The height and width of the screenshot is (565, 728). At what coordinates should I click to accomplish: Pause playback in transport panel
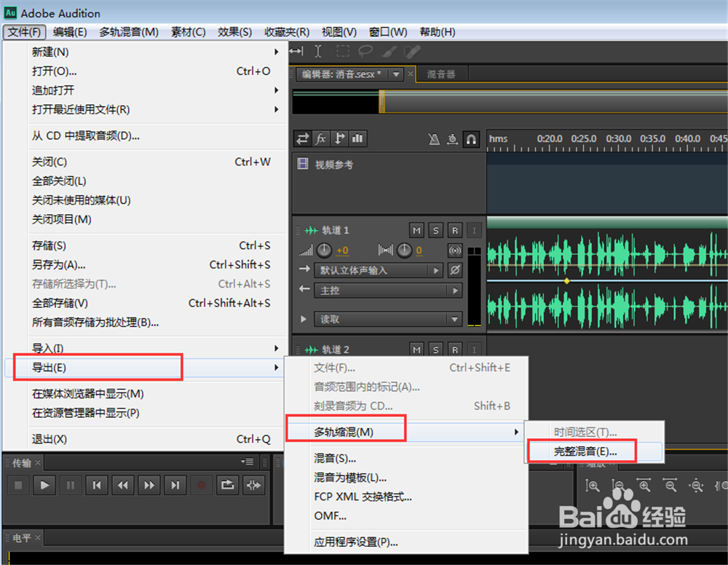(x=71, y=485)
